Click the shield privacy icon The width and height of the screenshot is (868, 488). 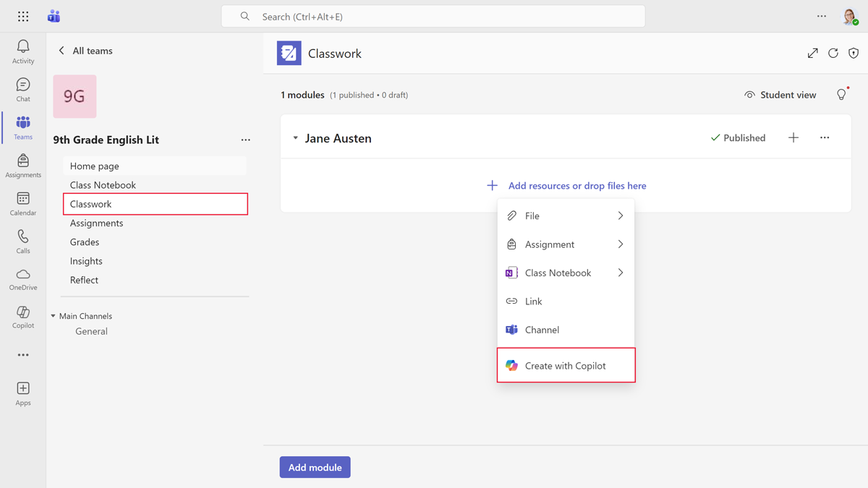[x=854, y=53]
